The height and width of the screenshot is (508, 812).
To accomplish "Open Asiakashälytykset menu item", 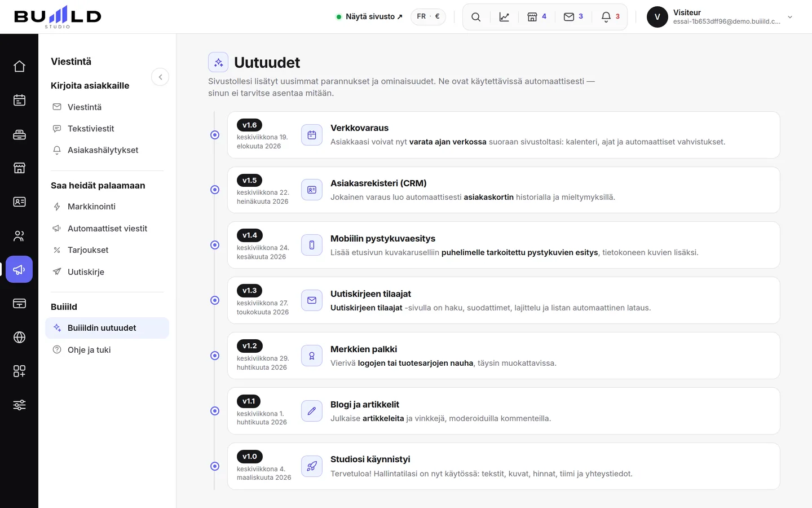I will pyautogui.click(x=107, y=150).
